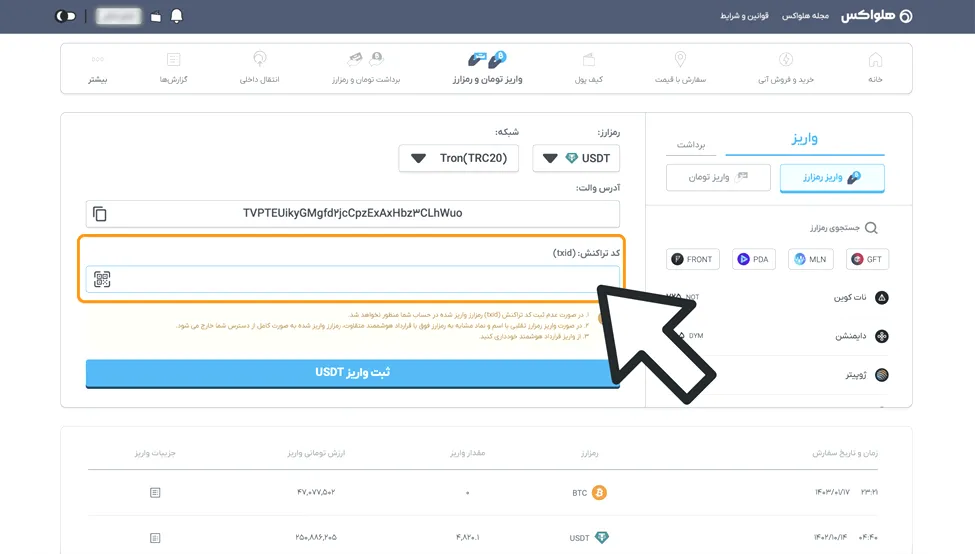Switch to واریز tab
The height and width of the screenshot is (554, 975).
tap(805, 138)
